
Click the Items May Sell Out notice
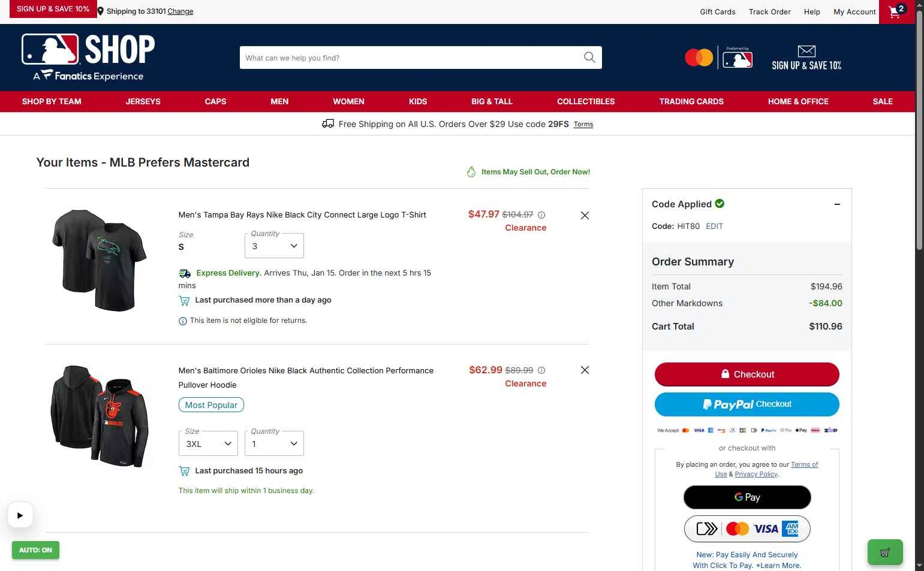(x=528, y=172)
